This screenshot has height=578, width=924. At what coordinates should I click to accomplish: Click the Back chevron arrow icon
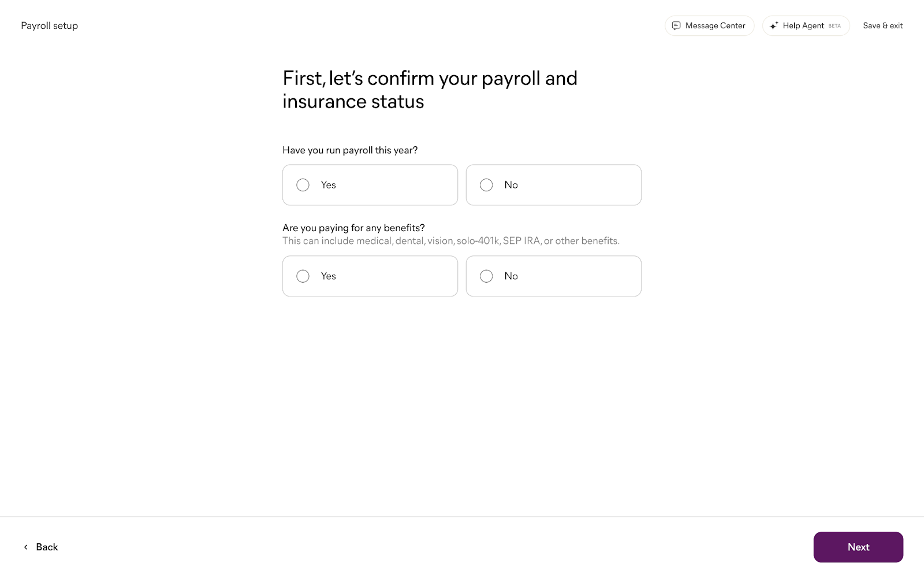25,547
